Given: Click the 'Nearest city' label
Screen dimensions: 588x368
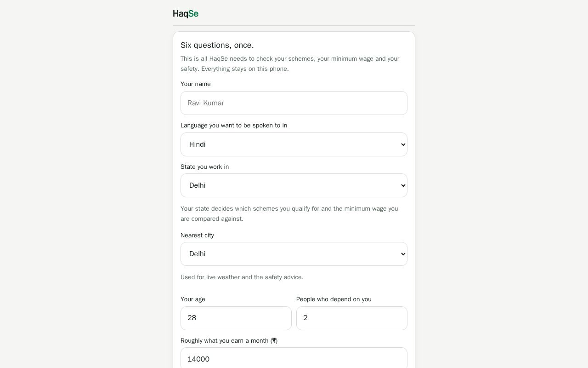Looking at the screenshot, I should 198,236.
